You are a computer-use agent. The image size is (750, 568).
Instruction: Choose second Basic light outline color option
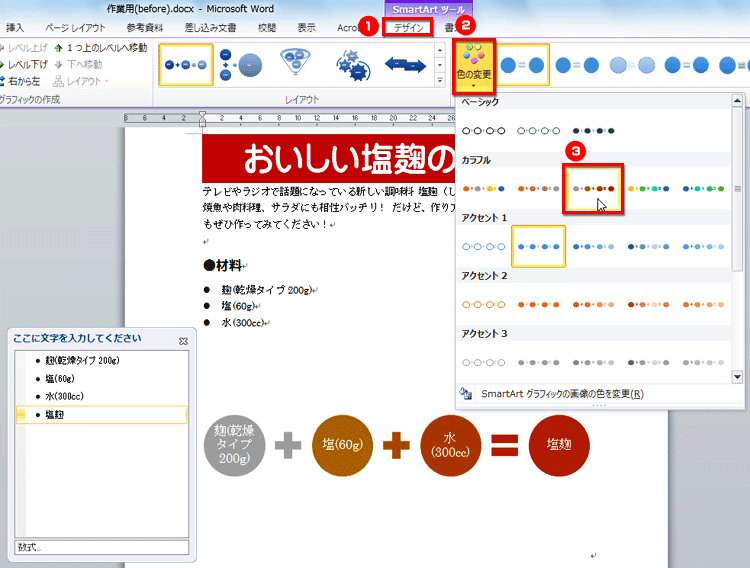pyautogui.click(x=539, y=131)
